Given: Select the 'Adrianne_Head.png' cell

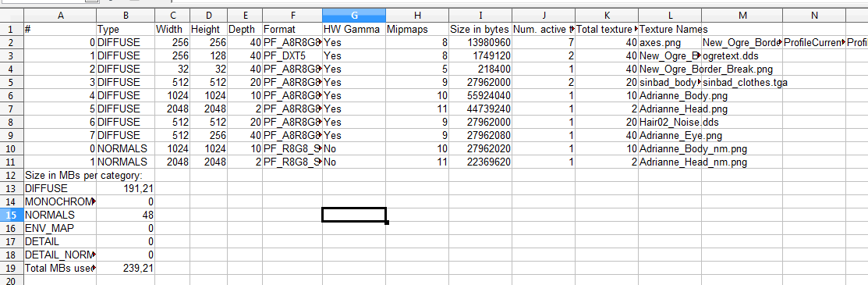Looking at the screenshot, I should pyautogui.click(x=670, y=109).
